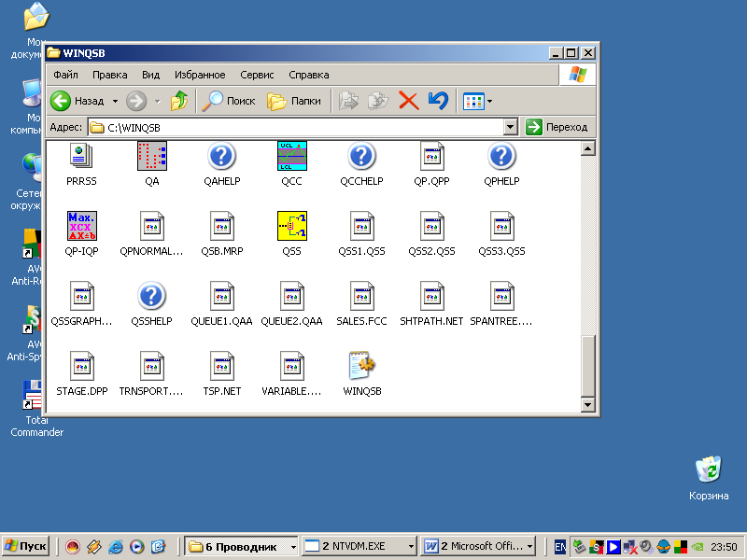Select the QA application icon
This screenshot has width=747, height=560.
click(x=152, y=156)
